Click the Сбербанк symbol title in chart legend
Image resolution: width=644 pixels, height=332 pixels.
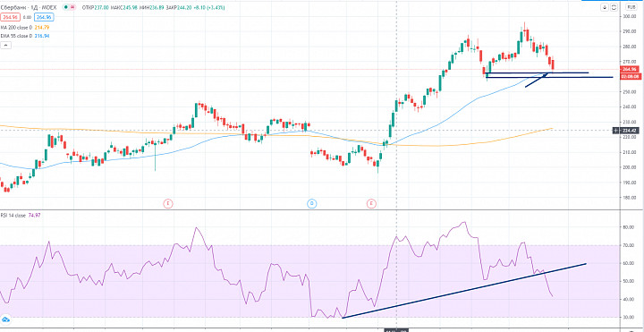click(x=29, y=7)
